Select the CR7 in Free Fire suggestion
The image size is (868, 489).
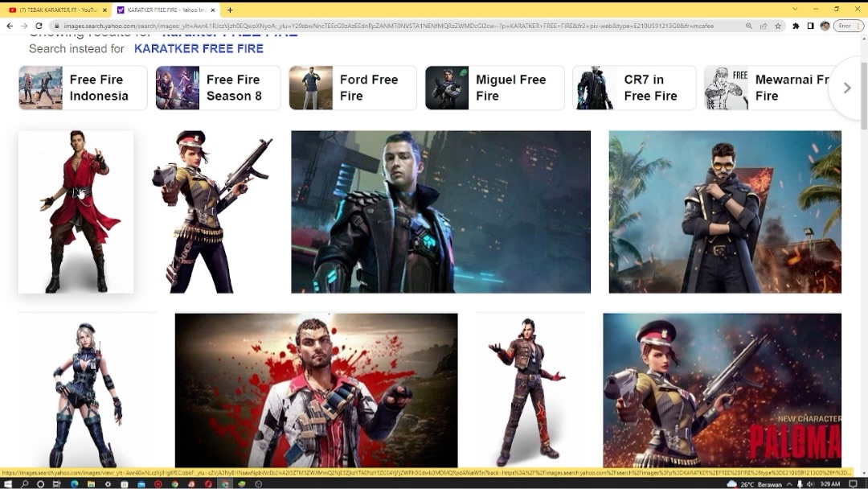[x=634, y=88]
